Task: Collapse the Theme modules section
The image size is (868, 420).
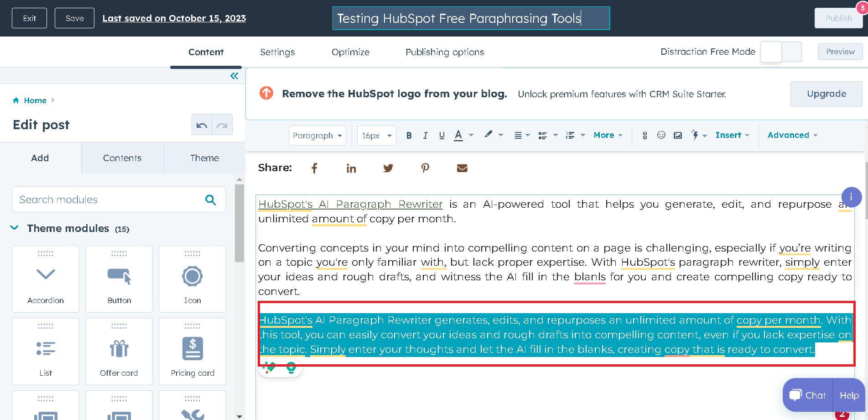Action: click(15, 228)
